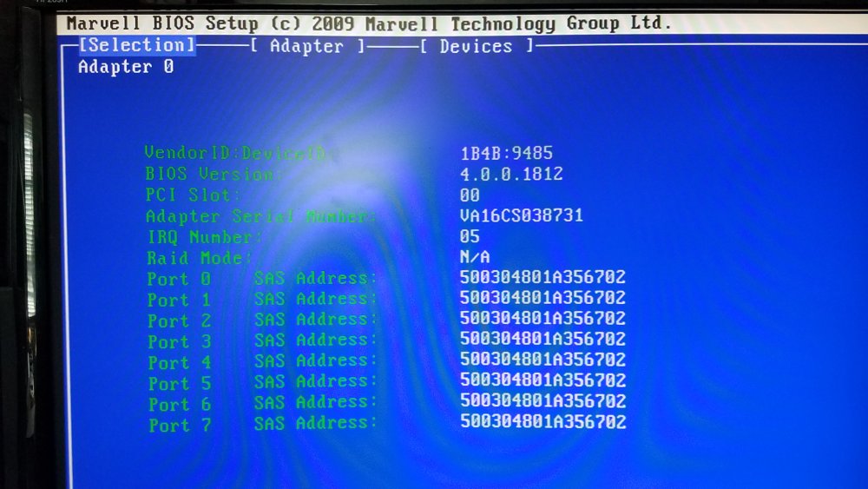Click the Marvell BIOS Setup title bar
The image size is (868, 489).
[463, 23]
